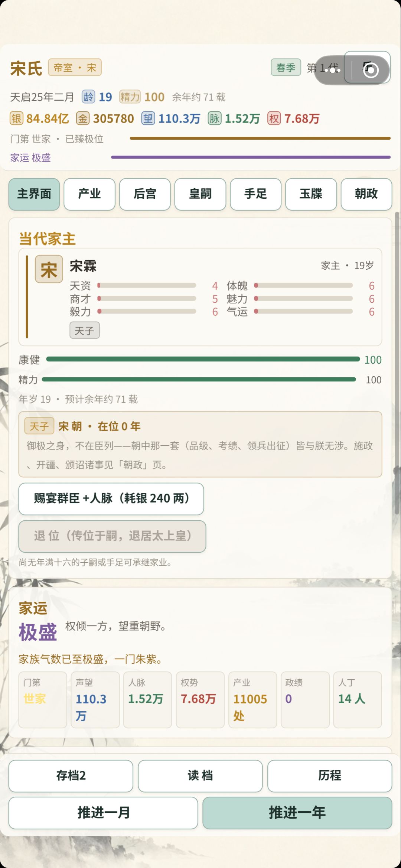The image size is (401, 868).
Task: Tap the mini-program capsule circle button
Action: [370, 70]
